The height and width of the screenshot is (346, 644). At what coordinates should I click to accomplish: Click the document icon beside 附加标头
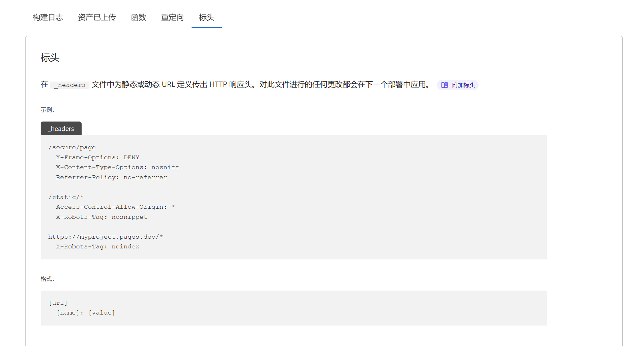pyautogui.click(x=444, y=85)
